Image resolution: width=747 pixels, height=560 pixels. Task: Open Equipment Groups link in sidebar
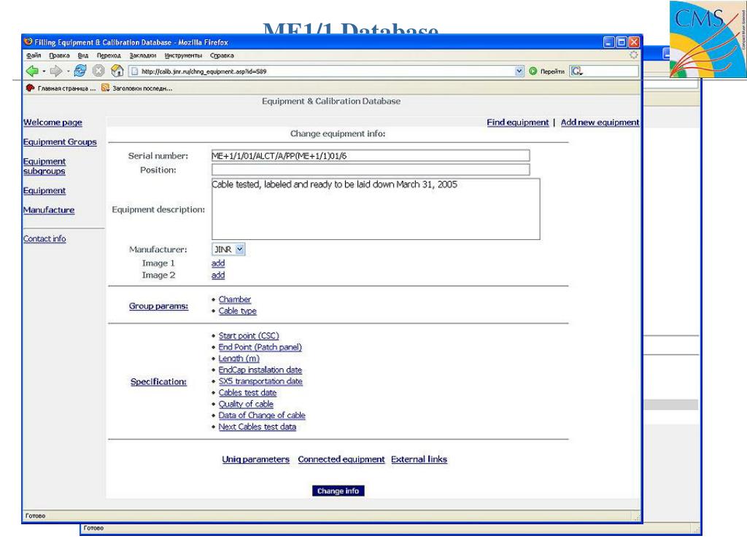click(60, 142)
